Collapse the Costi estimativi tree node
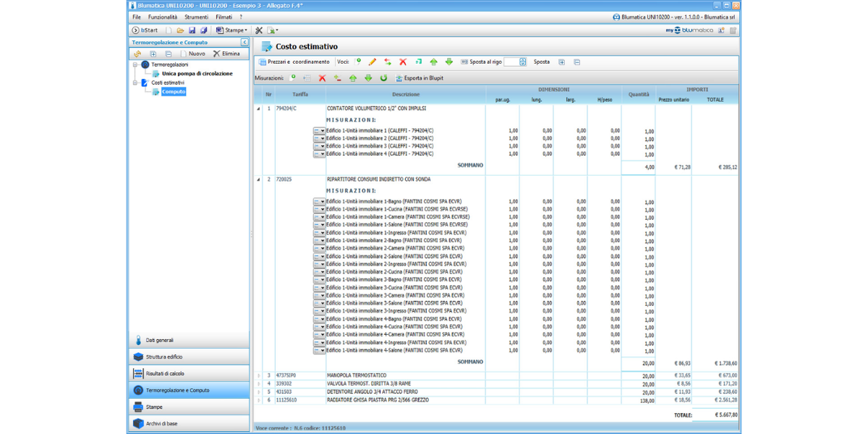The image size is (868, 434). coord(135,82)
